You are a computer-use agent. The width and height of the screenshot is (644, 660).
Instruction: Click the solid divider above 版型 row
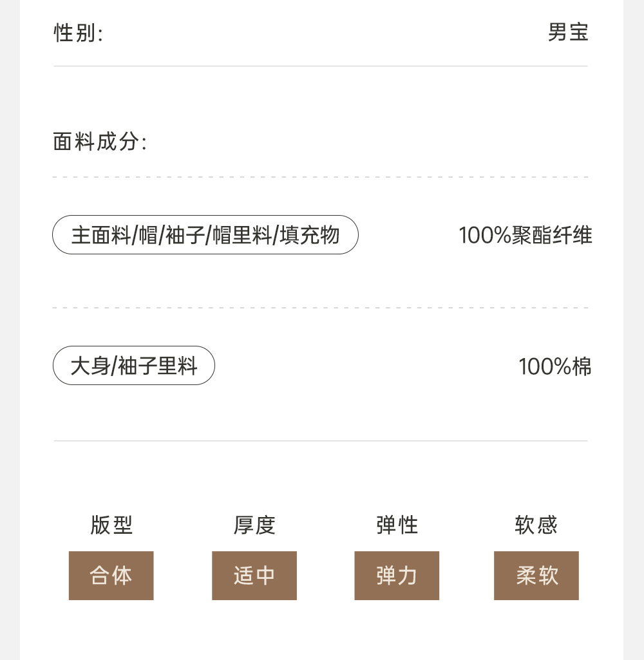coord(321,441)
